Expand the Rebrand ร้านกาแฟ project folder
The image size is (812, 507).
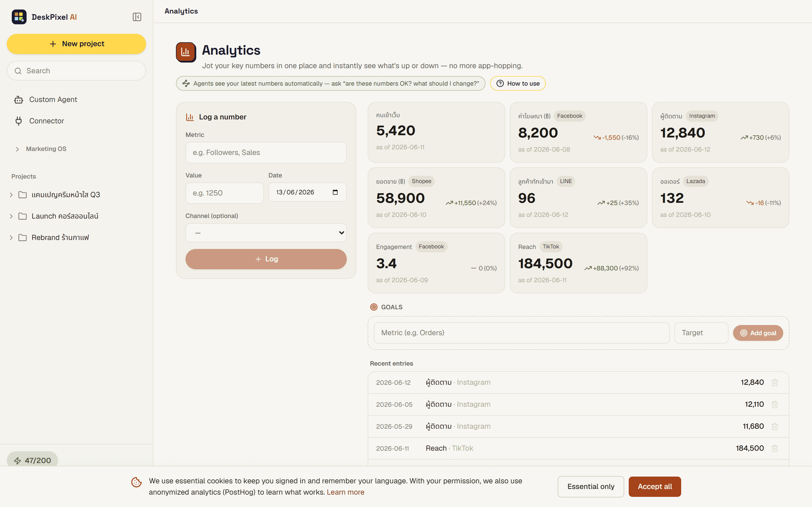[60, 237]
